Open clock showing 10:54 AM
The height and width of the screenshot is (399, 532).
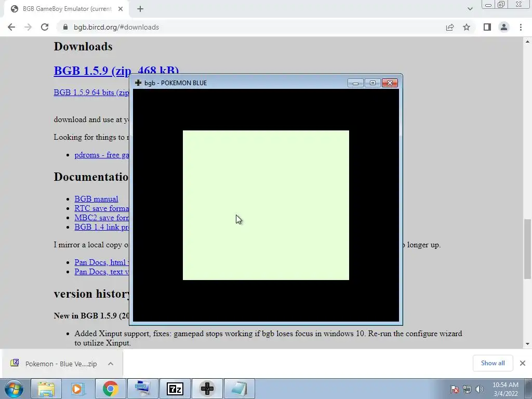tap(505, 389)
